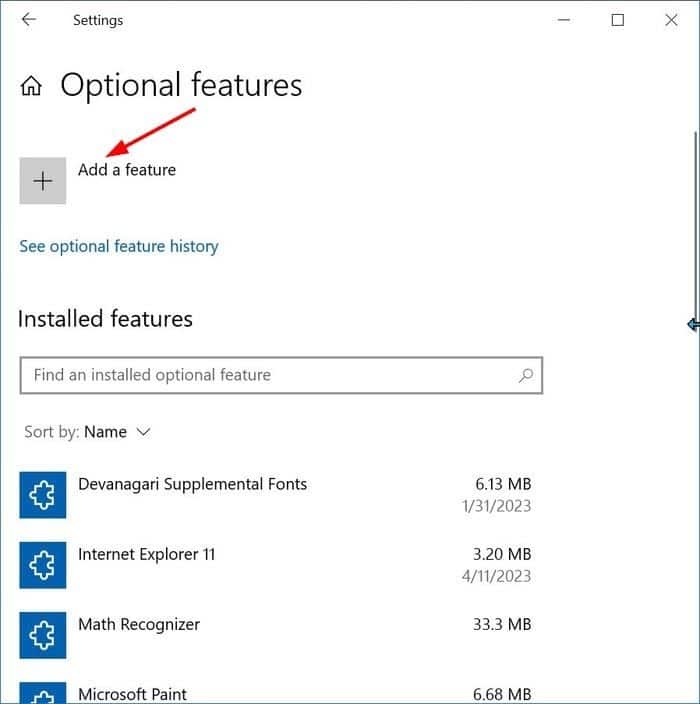Open See optional feature history link
Screen dimensions: 700x704
coord(119,246)
